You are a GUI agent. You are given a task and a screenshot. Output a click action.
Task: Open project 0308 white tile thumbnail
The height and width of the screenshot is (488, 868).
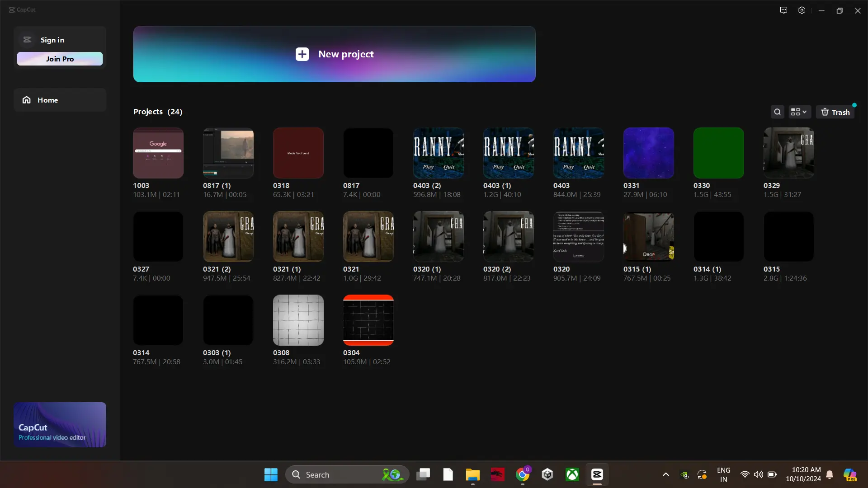coord(298,320)
